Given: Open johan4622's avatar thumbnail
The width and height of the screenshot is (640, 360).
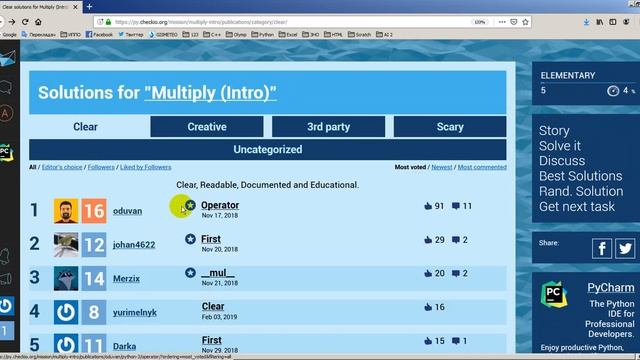Looking at the screenshot, I should [x=66, y=245].
